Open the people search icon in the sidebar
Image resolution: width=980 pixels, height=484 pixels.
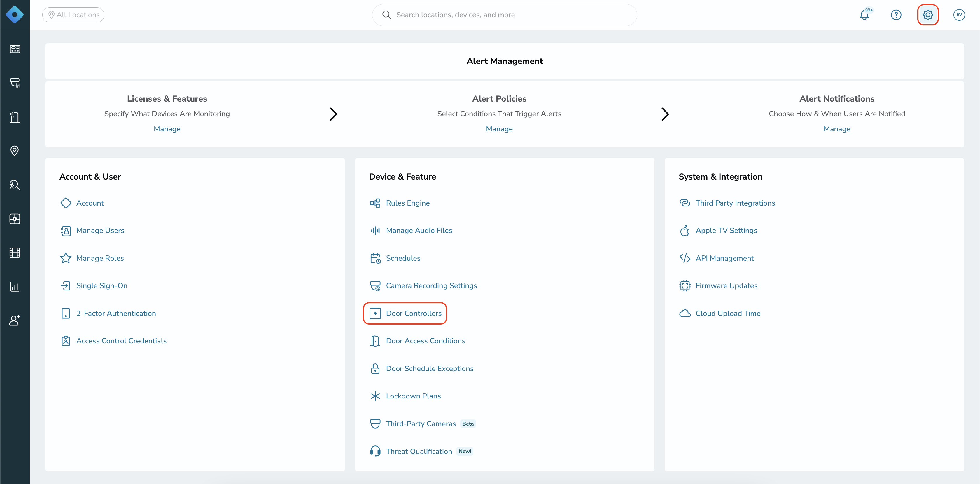[15, 185]
